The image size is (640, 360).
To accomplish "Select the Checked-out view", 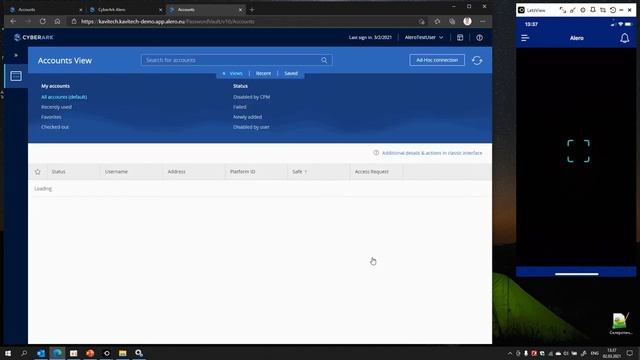I will (55, 127).
